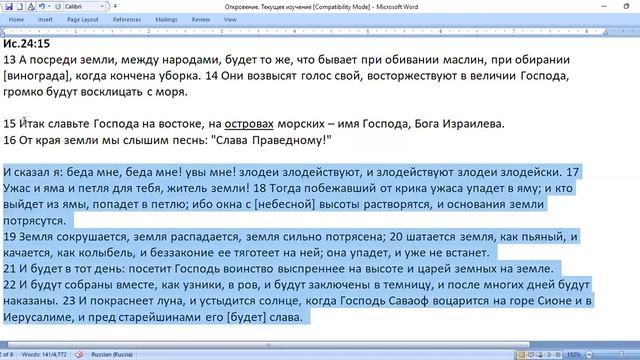Click the New document icon in Quick Access Toolbar
The height and width of the screenshot is (360, 640).
19,7
